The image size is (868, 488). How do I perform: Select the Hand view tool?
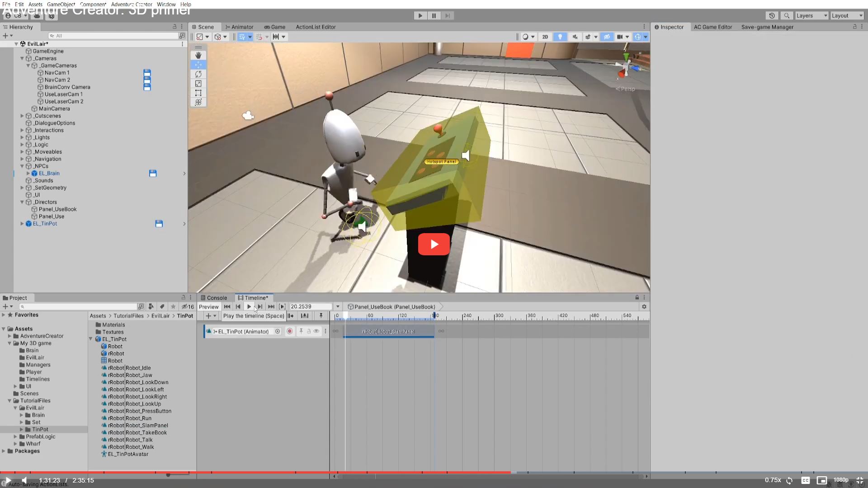click(198, 55)
